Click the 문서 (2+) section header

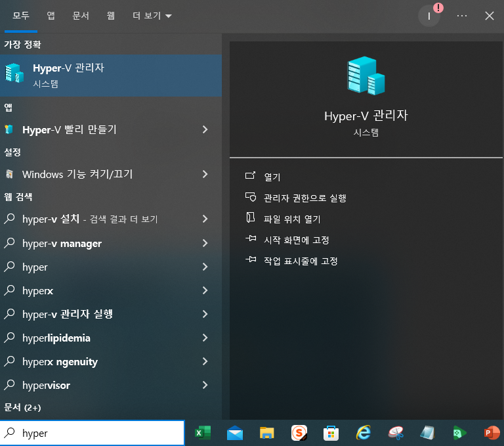22,407
